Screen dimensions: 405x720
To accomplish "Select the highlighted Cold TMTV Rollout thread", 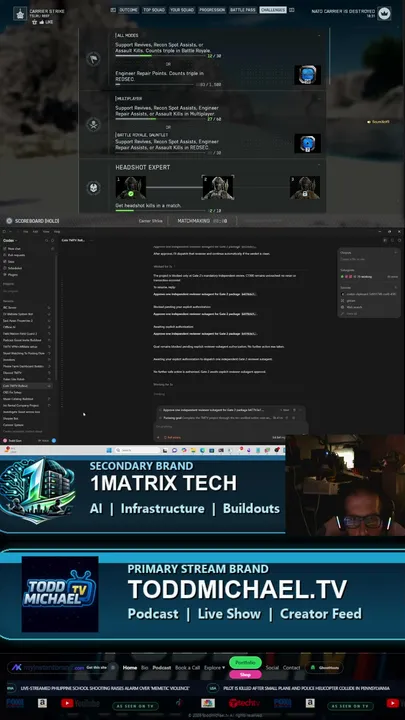I will pyautogui.click(x=27, y=386).
